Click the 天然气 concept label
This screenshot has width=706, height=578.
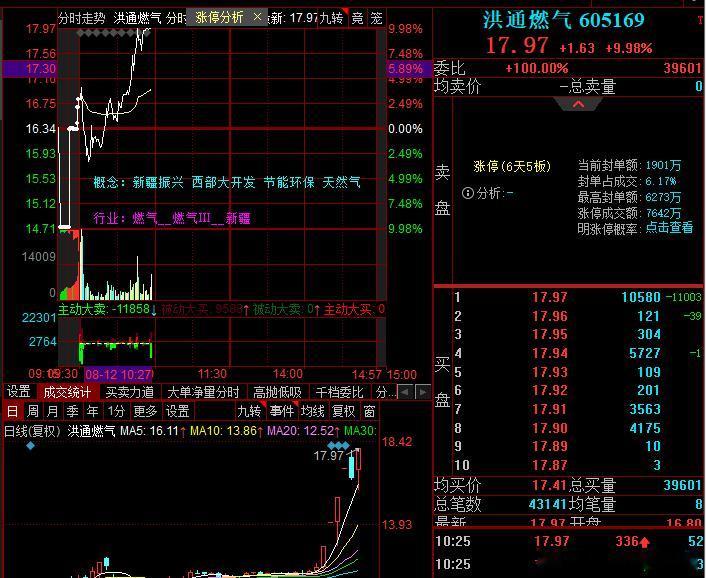[x=341, y=182]
